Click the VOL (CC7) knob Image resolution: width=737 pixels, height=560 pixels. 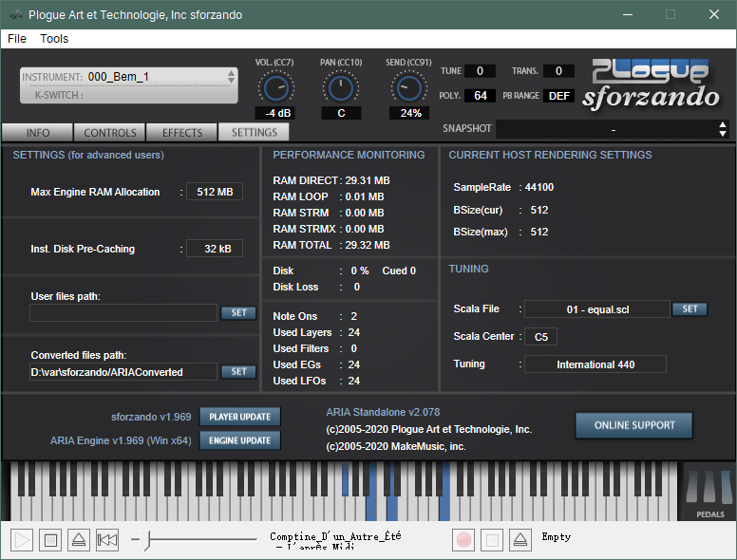(276, 88)
